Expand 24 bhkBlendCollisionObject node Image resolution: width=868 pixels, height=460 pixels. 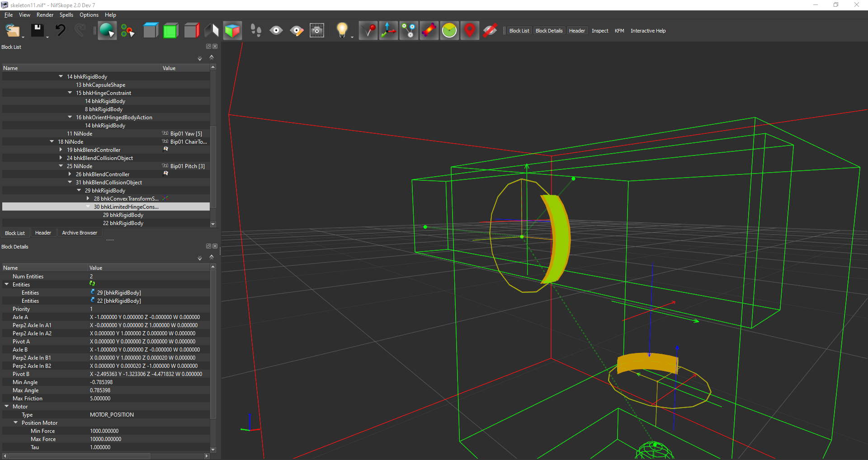point(61,158)
